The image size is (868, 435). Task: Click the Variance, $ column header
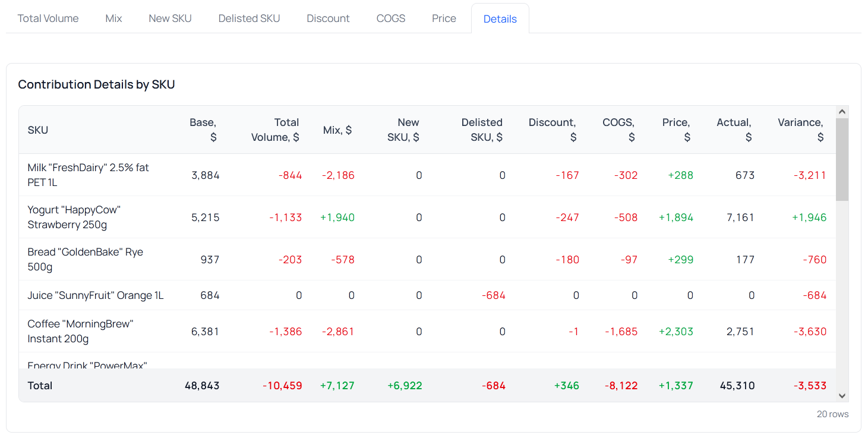pyautogui.click(x=801, y=130)
